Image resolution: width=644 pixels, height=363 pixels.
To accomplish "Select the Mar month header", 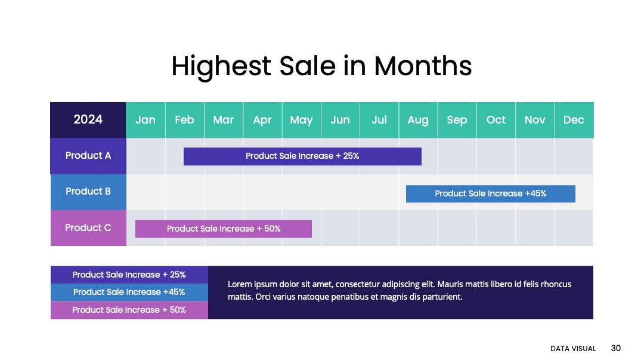I will point(224,119).
